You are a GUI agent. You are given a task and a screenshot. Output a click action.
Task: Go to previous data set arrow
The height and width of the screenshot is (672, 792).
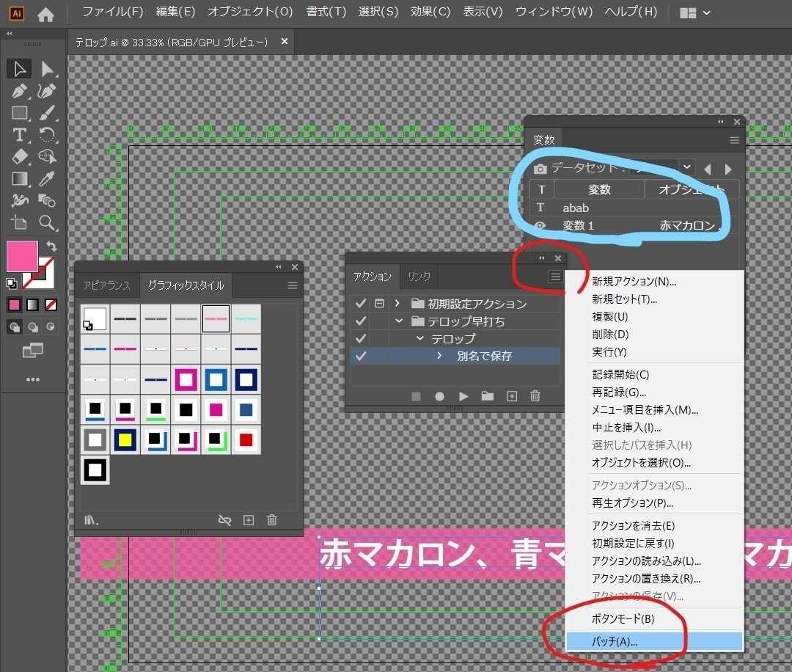point(708,169)
